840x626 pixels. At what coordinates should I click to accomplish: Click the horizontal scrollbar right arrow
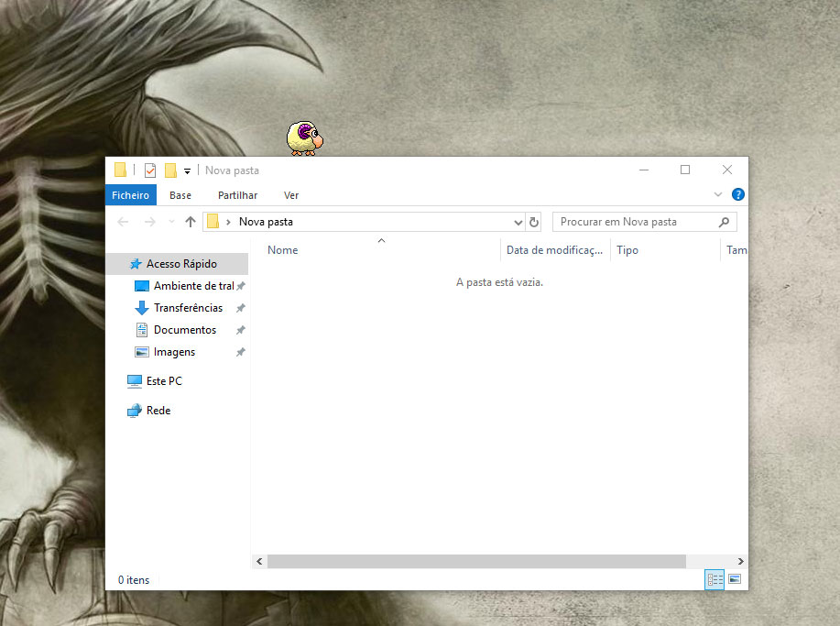click(740, 561)
